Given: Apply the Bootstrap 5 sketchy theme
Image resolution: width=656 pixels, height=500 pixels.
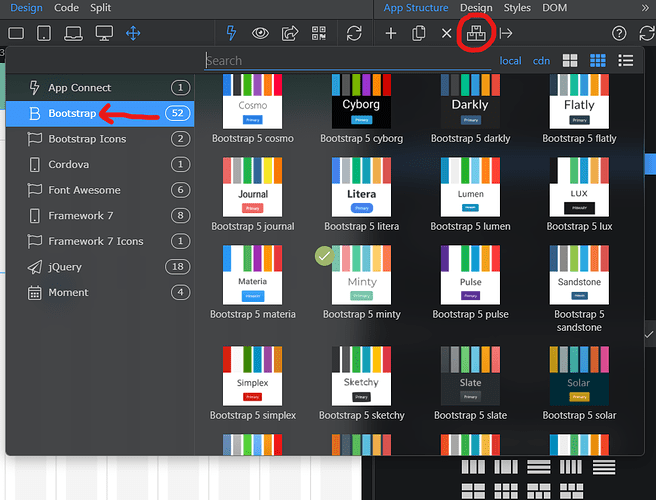Looking at the screenshot, I should (361, 376).
